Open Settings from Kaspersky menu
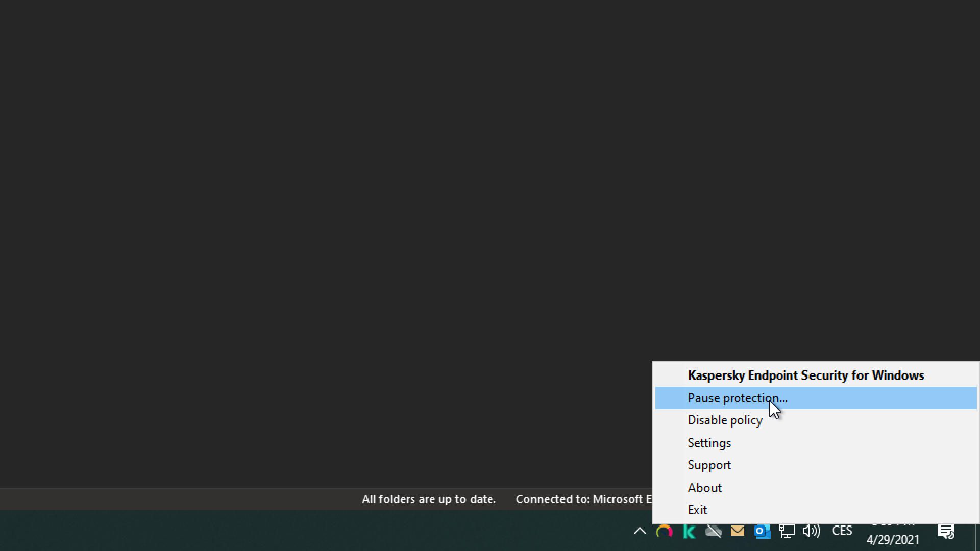Screen dimensions: 980x551 tap(709, 443)
